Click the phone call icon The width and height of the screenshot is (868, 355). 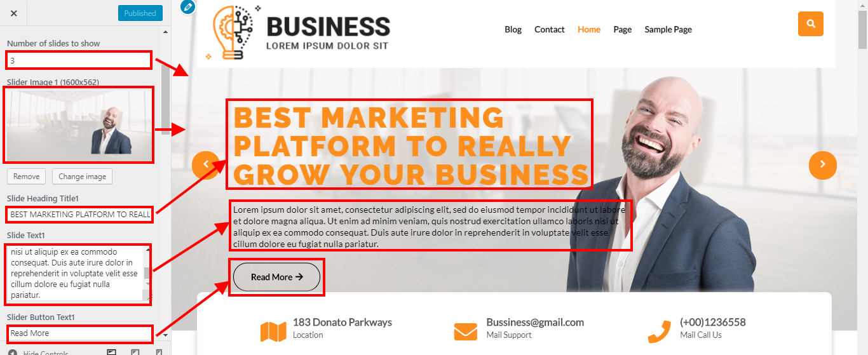(659, 332)
